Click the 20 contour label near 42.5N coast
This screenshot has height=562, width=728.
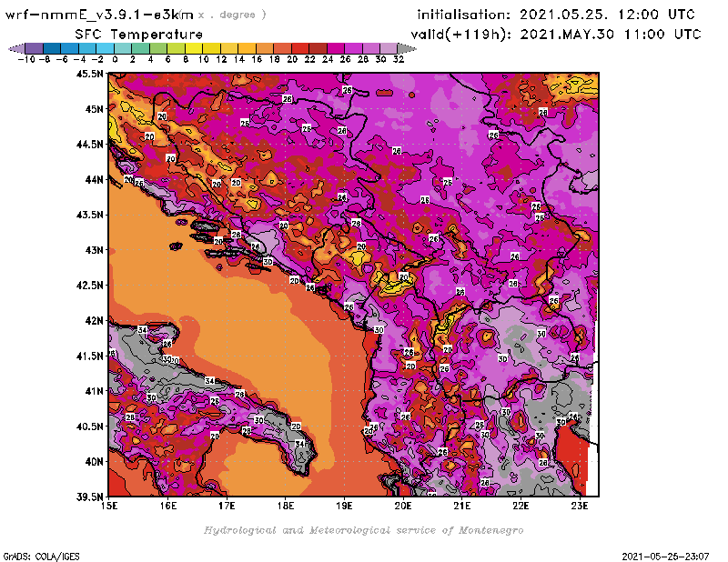point(294,281)
